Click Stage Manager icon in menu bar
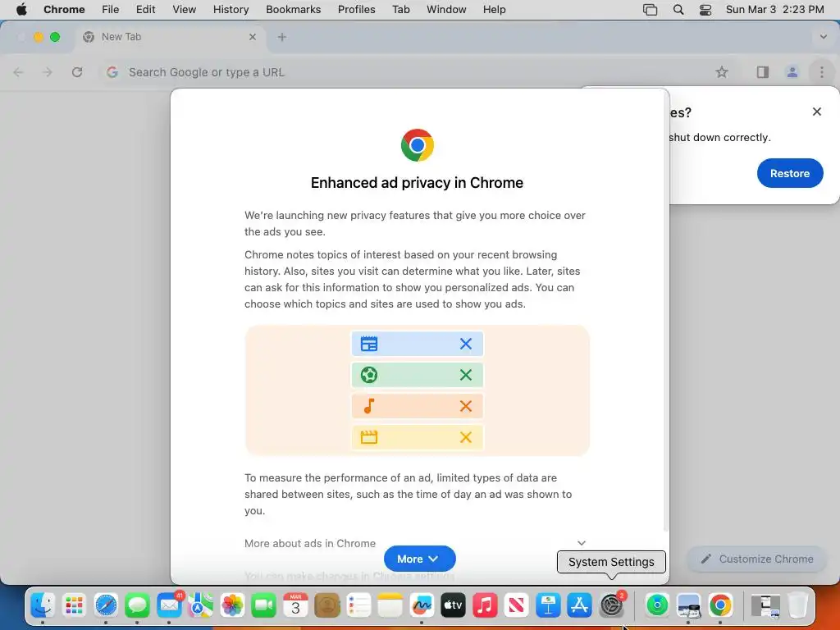The image size is (840, 630). pyautogui.click(x=650, y=9)
